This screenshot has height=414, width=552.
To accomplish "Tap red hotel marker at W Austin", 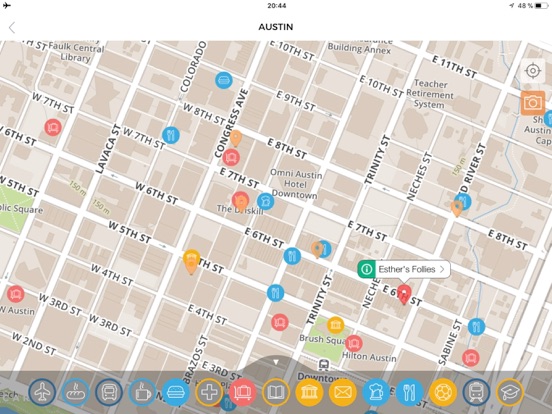I will 15,294.
